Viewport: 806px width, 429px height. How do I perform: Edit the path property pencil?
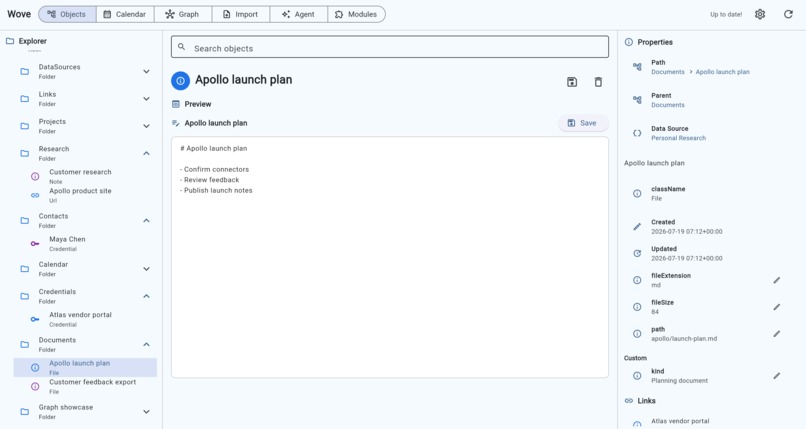777,333
